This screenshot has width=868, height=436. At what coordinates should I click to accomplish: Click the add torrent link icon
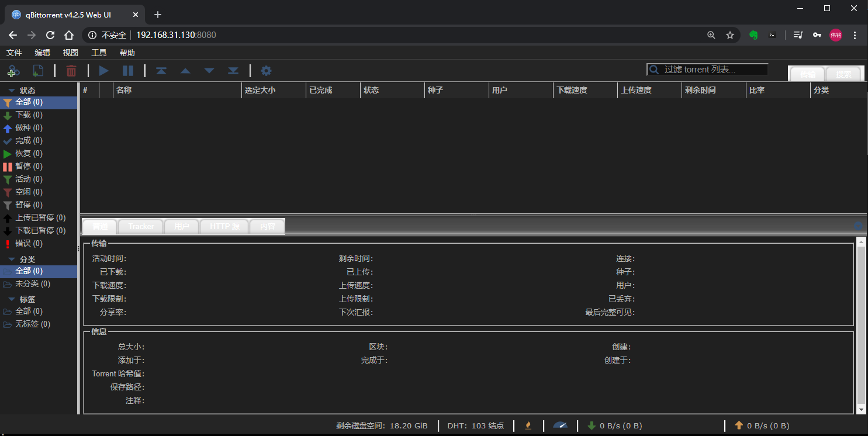click(x=13, y=71)
